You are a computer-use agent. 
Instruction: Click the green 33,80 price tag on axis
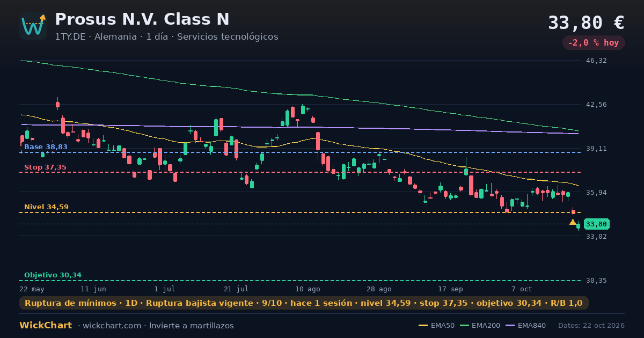(596, 224)
